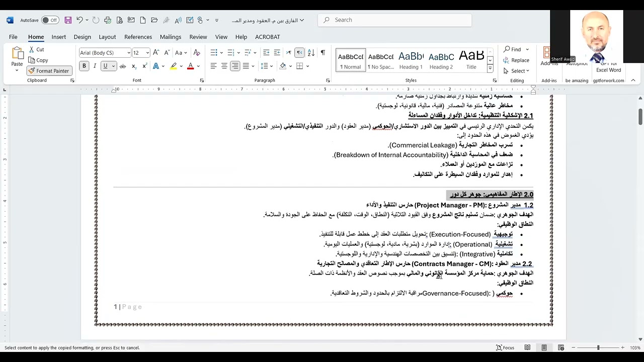Viewport: 644px width, 362px height.
Task: Clear all formatting icon
Action: (197, 53)
